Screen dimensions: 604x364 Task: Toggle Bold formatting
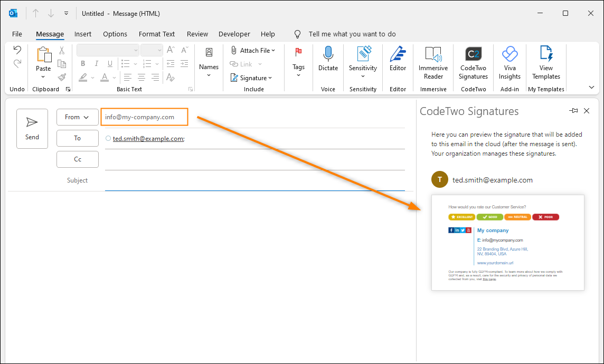click(82, 64)
